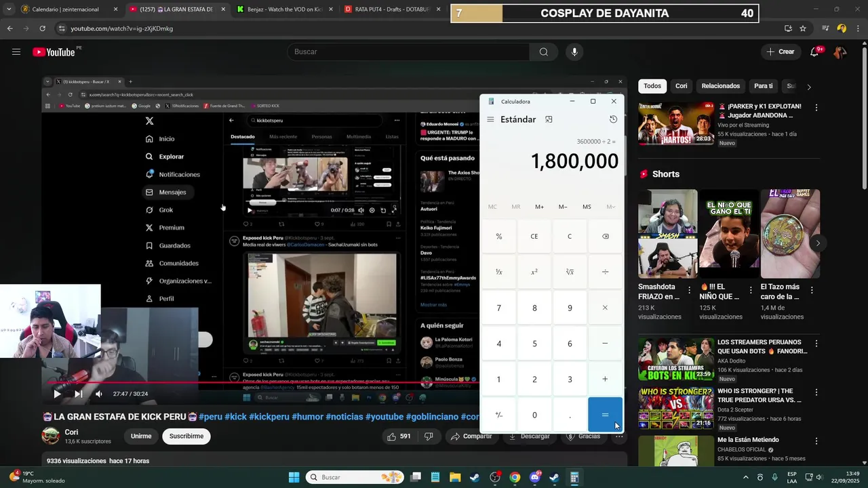Click the 0 key in Calculator
868x488 pixels.
(x=534, y=415)
